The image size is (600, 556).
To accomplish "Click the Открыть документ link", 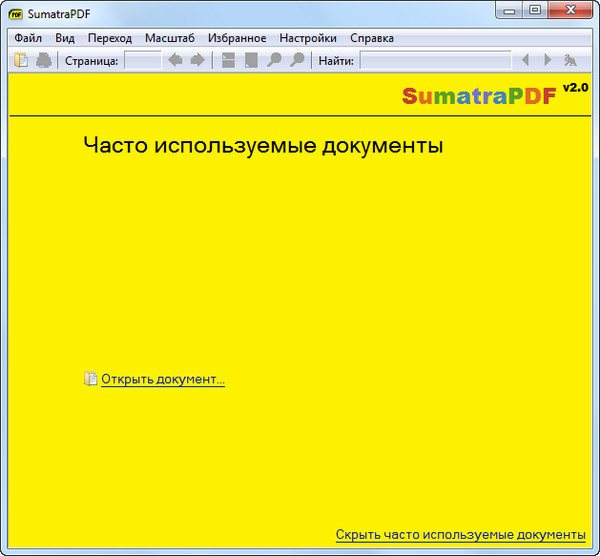I will click(162, 380).
